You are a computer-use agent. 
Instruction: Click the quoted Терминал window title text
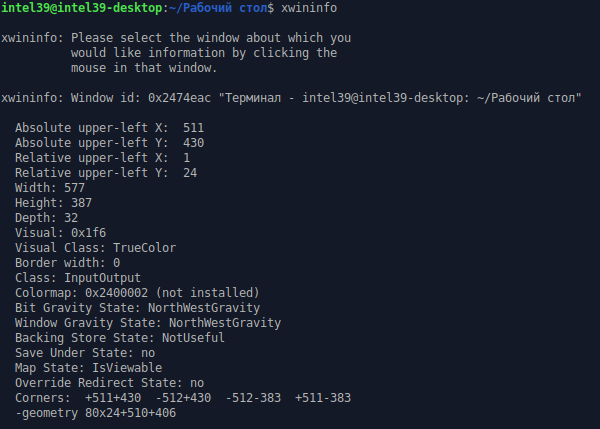(400, 98)
